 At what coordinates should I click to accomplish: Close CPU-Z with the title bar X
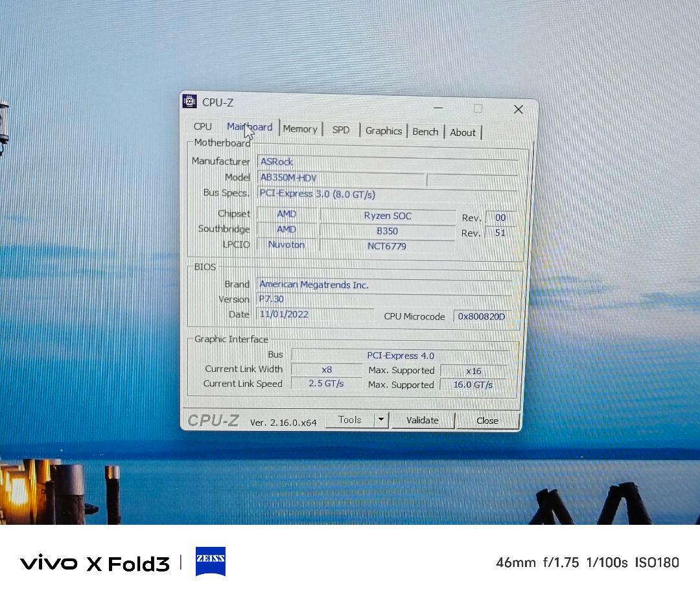pos(519,110)
